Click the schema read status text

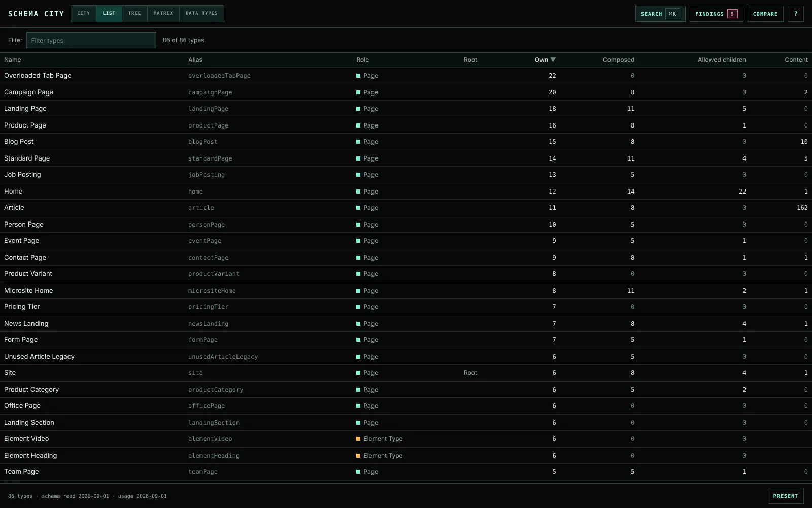(75, 496)
